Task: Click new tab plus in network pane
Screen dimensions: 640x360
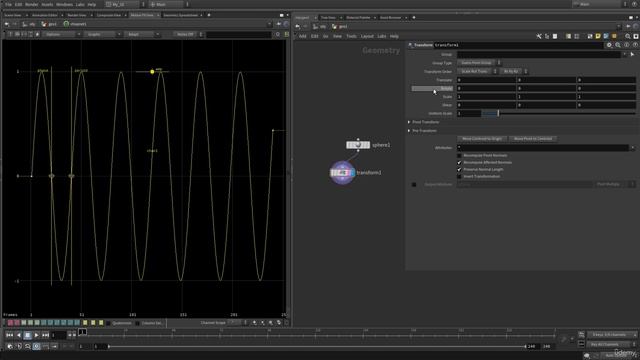Action: click(x=414, y=18)
